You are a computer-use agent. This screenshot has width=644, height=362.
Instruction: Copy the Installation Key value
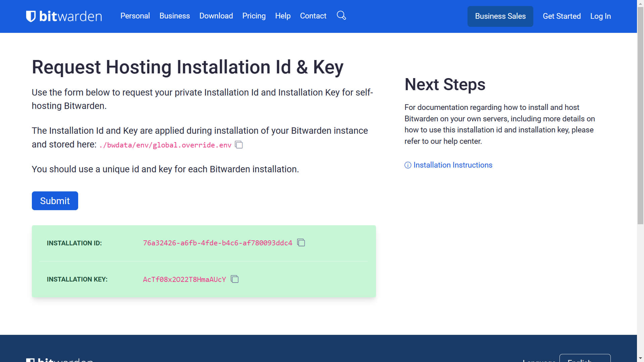(x=235, y=279)
